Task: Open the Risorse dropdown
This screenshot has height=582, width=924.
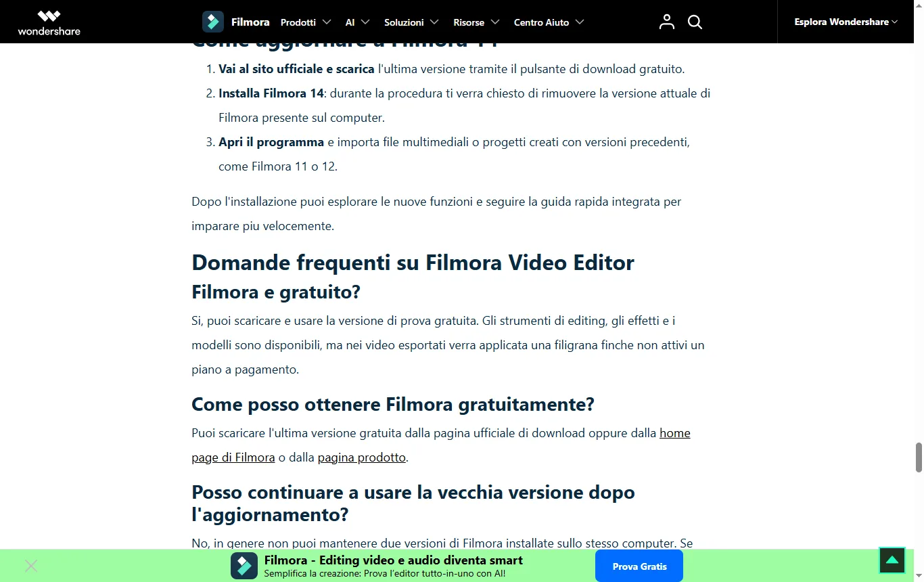Action: (x=476, y=22)
